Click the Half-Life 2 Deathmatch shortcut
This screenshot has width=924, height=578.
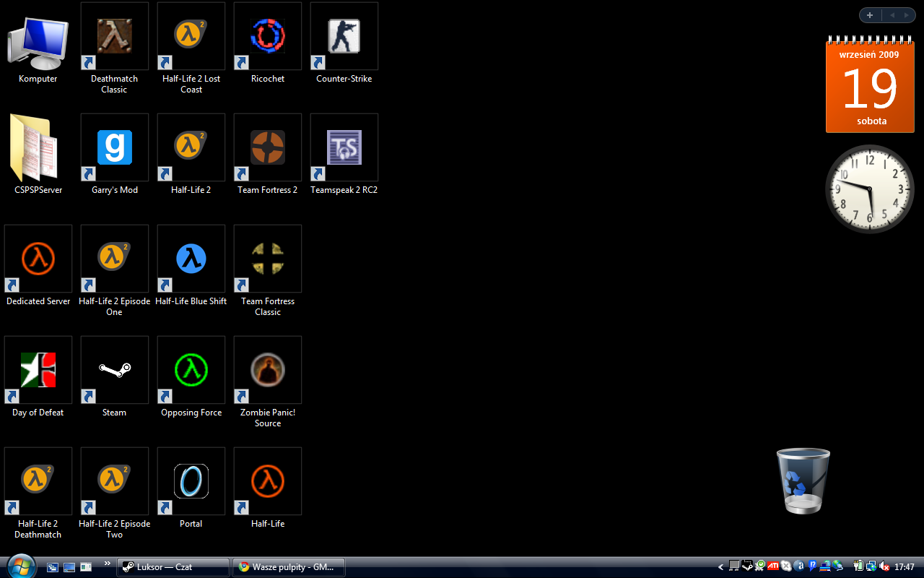(x=38, y=493)
